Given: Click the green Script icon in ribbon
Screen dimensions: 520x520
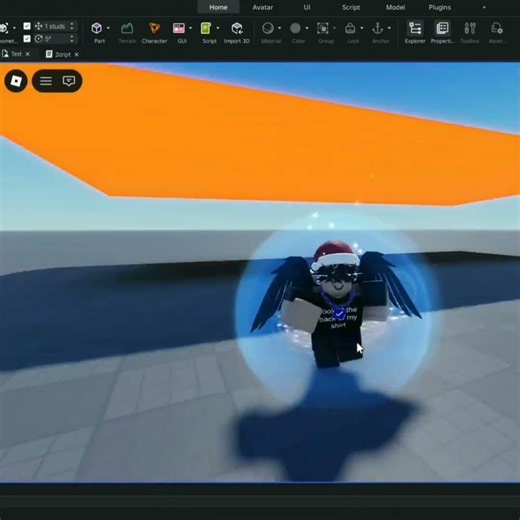Looking at the screenshot, I should coord(206,28).
